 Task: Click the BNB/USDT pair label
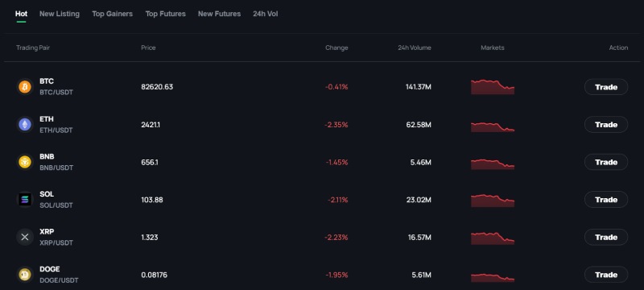click(56, 168)
